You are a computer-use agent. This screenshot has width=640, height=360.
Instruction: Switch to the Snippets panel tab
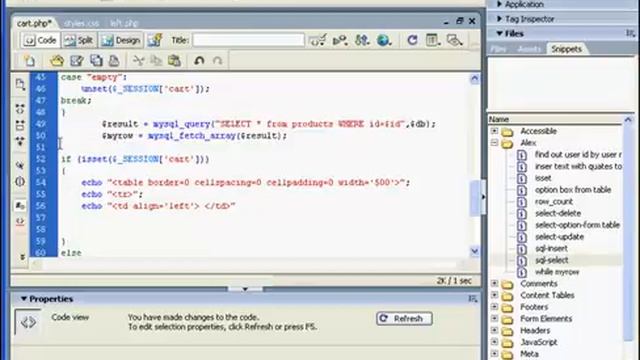[x=566, y=49]
